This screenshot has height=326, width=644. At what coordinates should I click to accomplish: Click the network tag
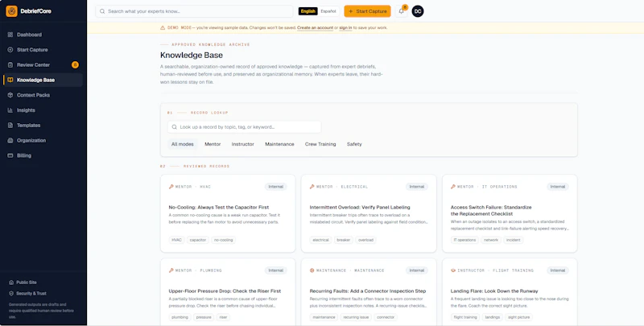click(x=491, y=240)
